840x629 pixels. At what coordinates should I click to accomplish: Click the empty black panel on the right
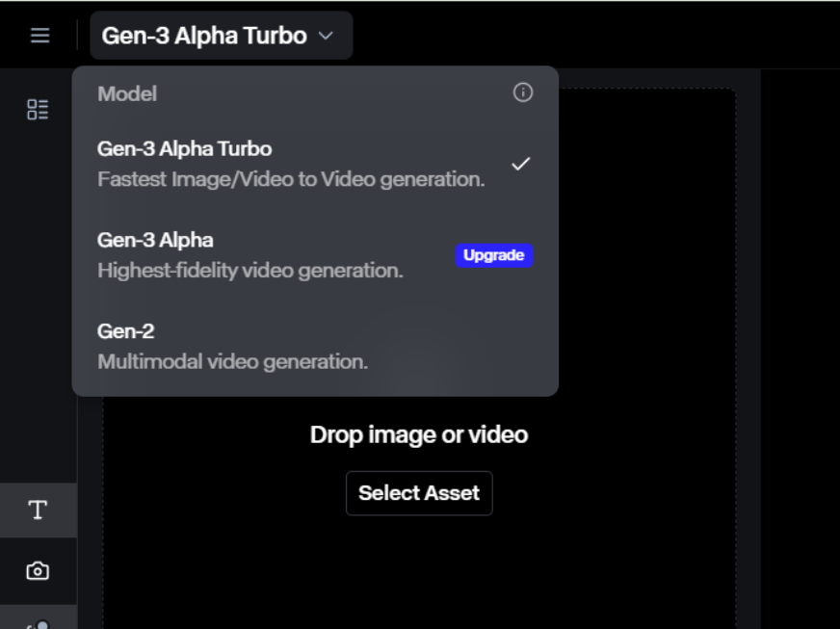pyautogui.click(x=800, y=347)
